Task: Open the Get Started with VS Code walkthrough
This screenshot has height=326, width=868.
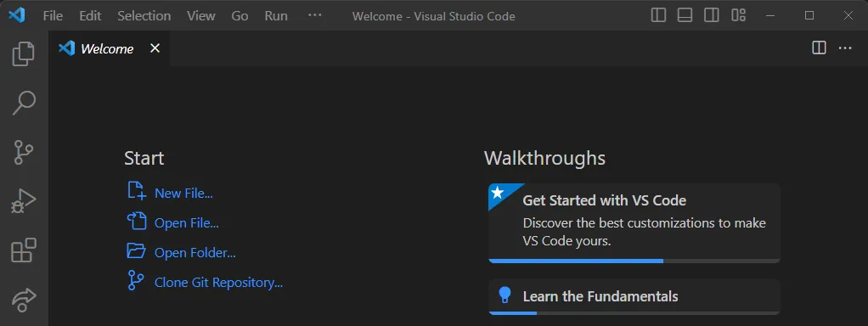Action: (634, 223)
